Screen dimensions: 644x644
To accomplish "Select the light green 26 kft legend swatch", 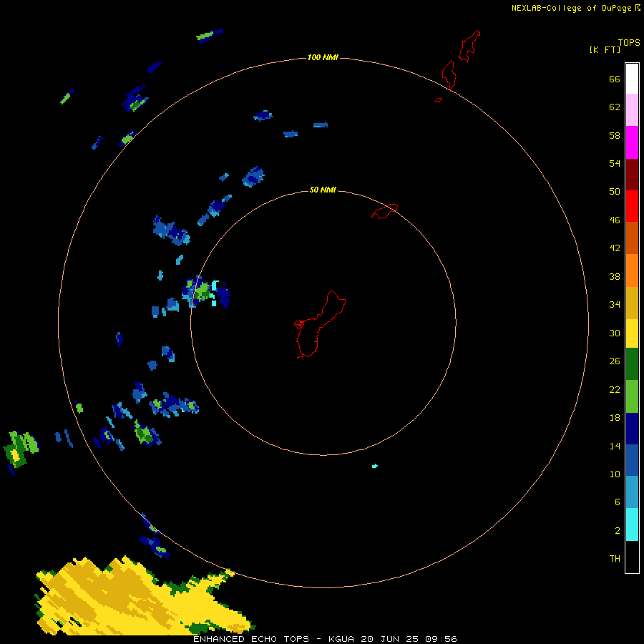I will tap(632, 396).
